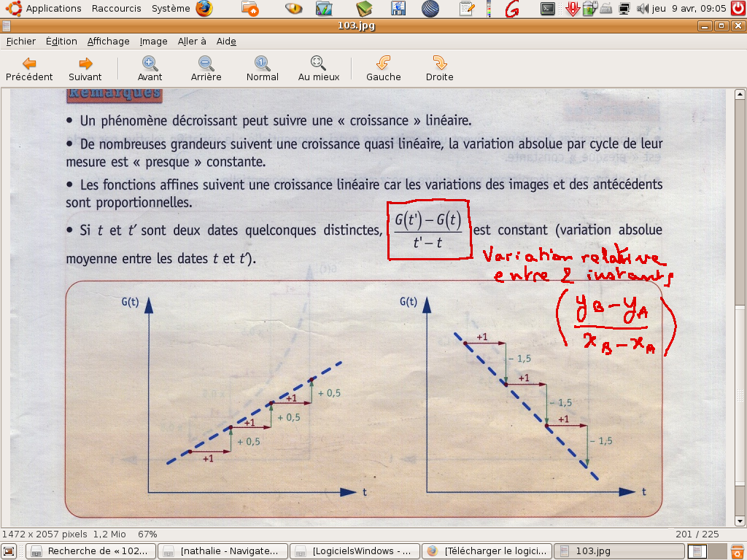Launch Firefox from the top panel

coord(204,9)
